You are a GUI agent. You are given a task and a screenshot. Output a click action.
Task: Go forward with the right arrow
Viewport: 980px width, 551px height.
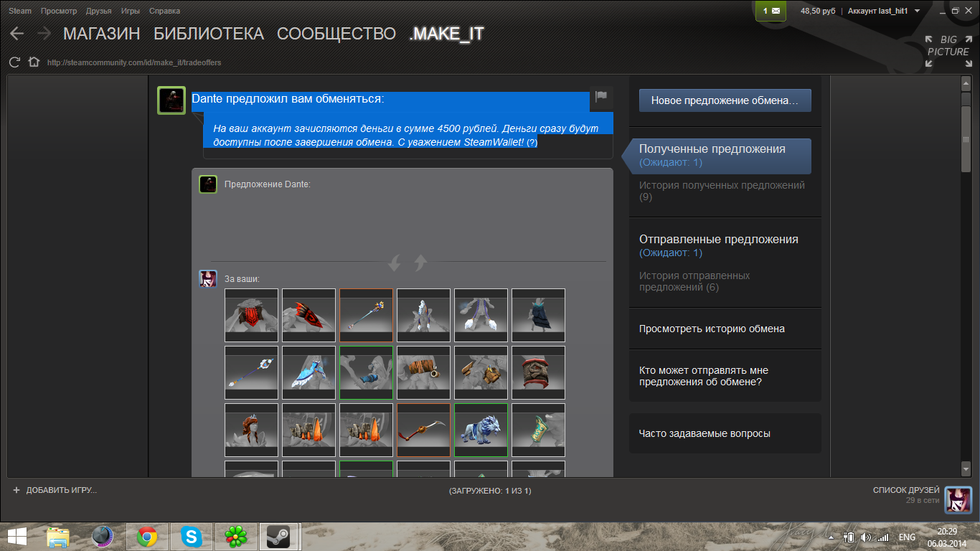[x=44, y=33]
